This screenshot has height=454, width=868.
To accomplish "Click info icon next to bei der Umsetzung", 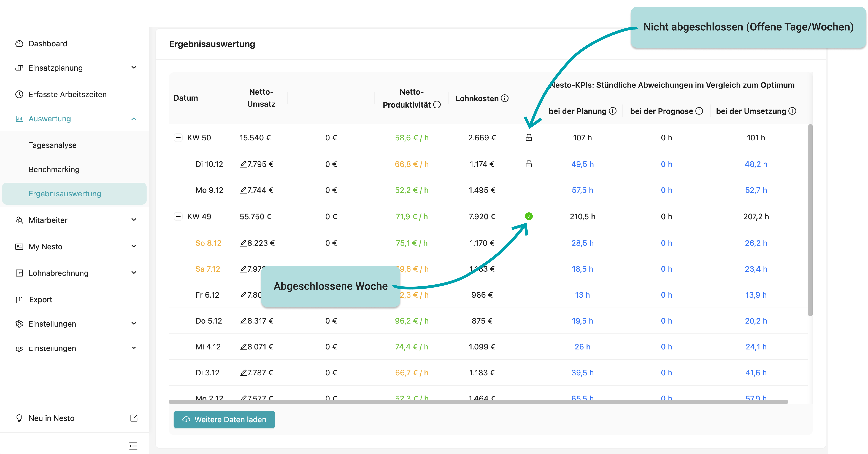I will point(792,111).
